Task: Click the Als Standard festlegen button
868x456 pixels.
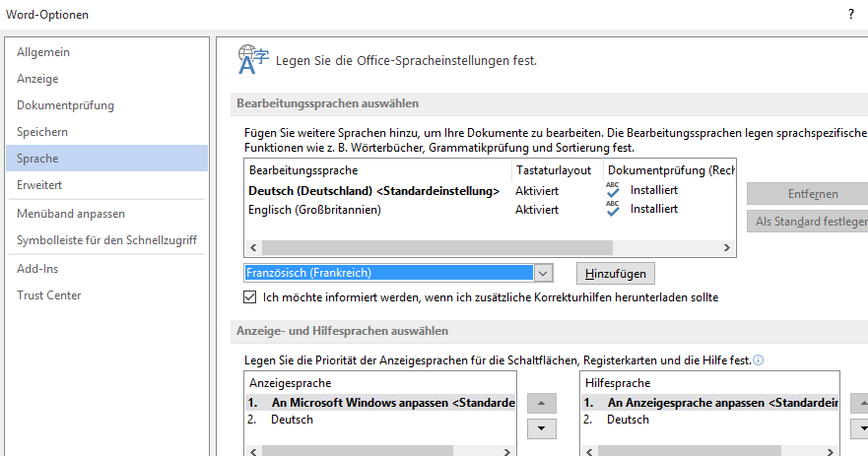Action: pos(808,222)
